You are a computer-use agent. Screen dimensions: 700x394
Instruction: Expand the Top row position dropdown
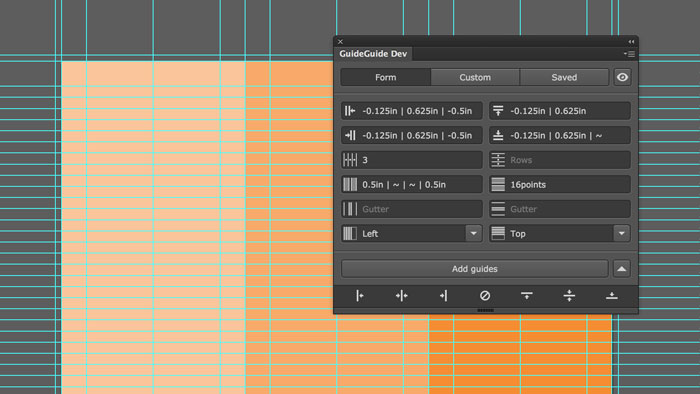(x=621, y=233)
